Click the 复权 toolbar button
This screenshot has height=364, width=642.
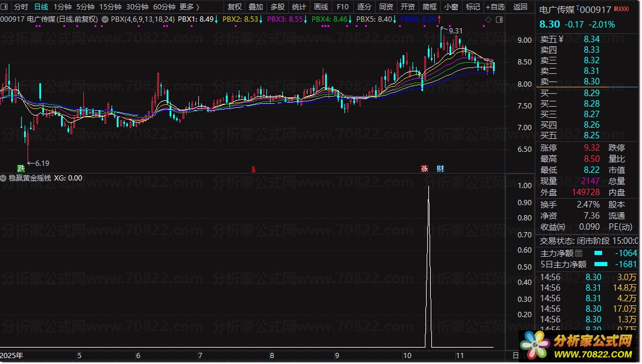point(235,7)
